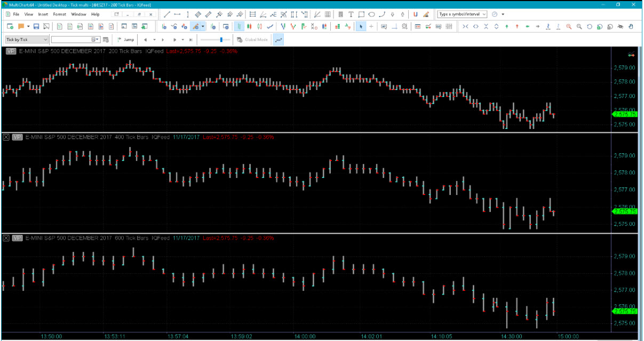Open the Insert menu

pyautogui.click(x=43, y=14)
